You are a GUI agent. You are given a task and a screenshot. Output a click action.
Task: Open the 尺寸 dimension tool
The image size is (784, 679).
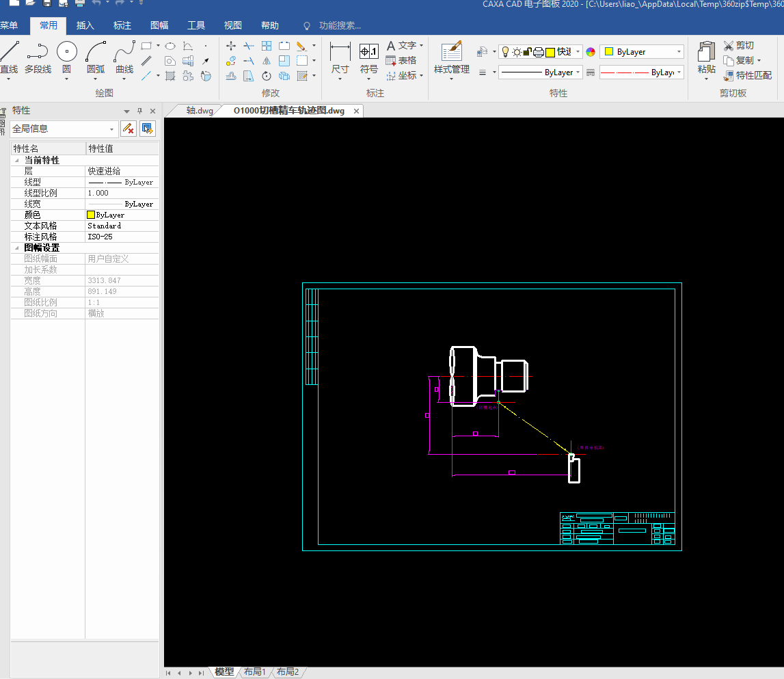[340, 59]
